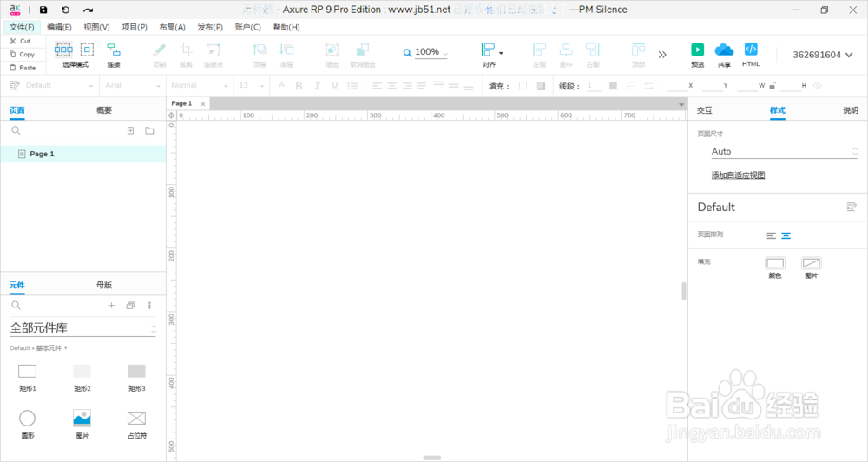Open the font size 13 dropdown
This screenshot has height=462, width=868.
tap(252, 85)
